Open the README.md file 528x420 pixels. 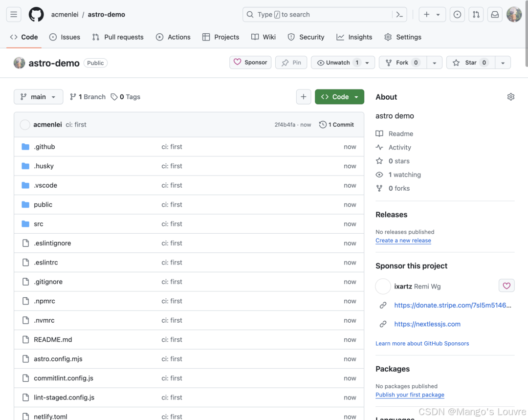click(x=53, y=340)
